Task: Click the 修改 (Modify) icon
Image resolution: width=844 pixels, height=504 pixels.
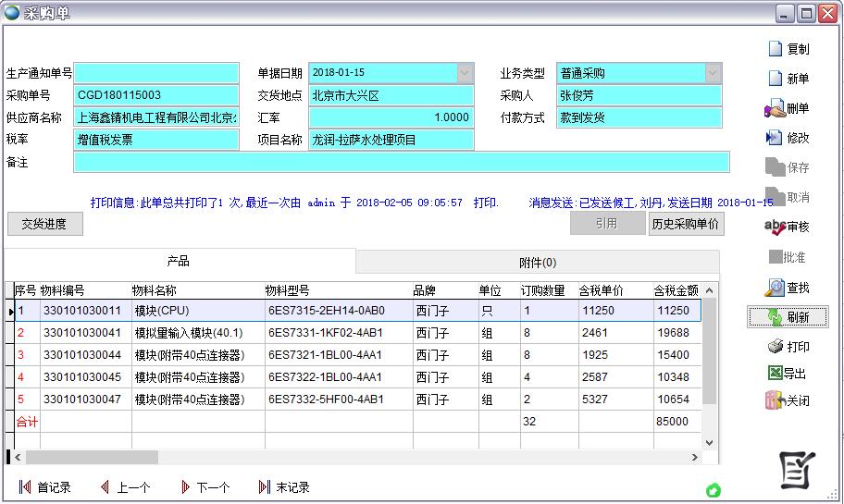Action: click(x=788, y=138)
